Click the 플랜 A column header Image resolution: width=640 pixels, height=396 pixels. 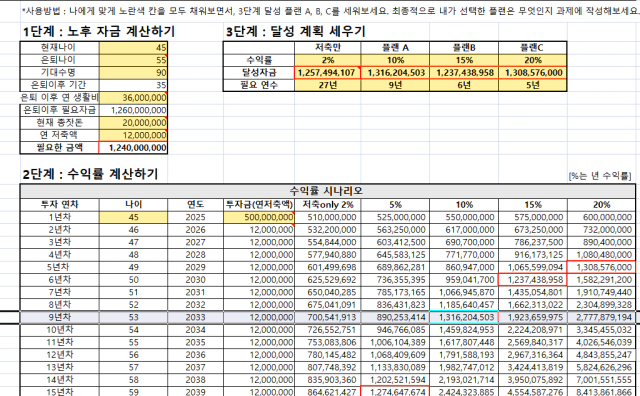coord(395,48)
